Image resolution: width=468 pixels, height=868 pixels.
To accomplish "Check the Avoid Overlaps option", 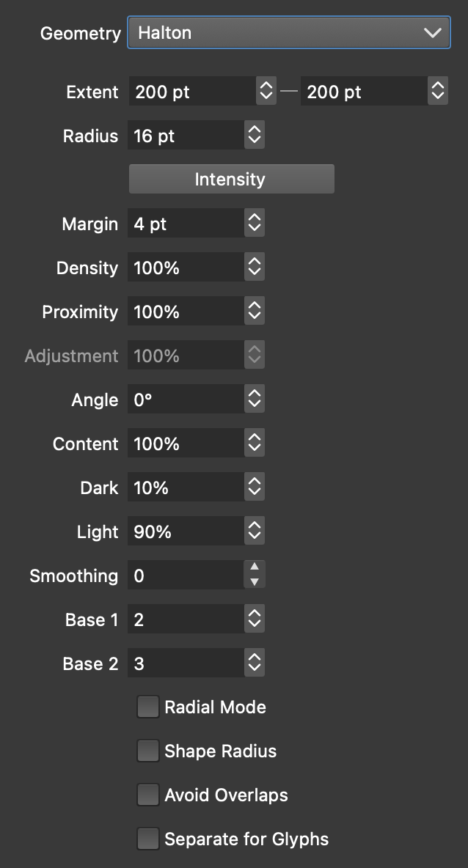I will coord(148,795).
